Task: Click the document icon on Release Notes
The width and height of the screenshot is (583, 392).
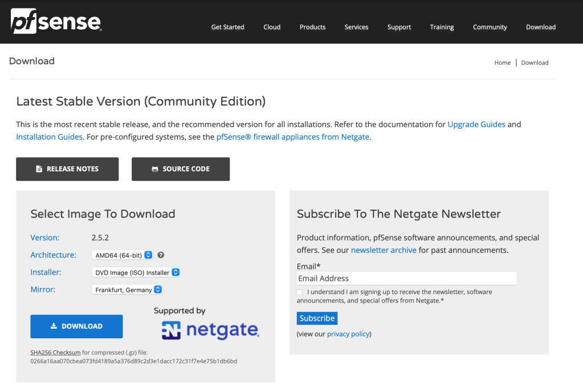Action: pyautogui.click(x=39, y=169)
